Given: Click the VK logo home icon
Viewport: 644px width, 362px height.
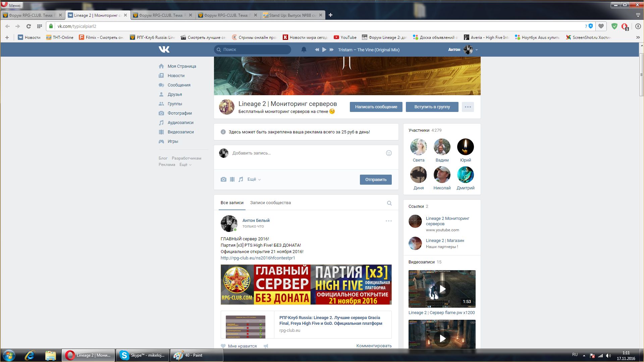Looking at the screenshot, I should tap(164, 50).
